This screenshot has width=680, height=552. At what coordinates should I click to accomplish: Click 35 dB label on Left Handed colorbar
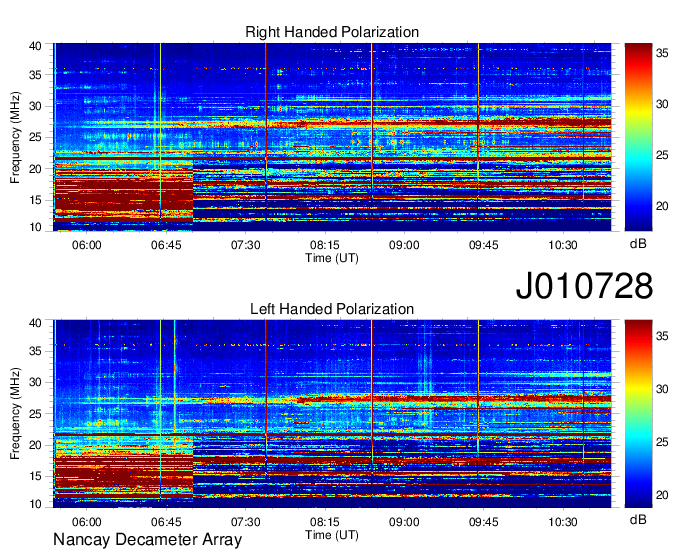[662, 336]
